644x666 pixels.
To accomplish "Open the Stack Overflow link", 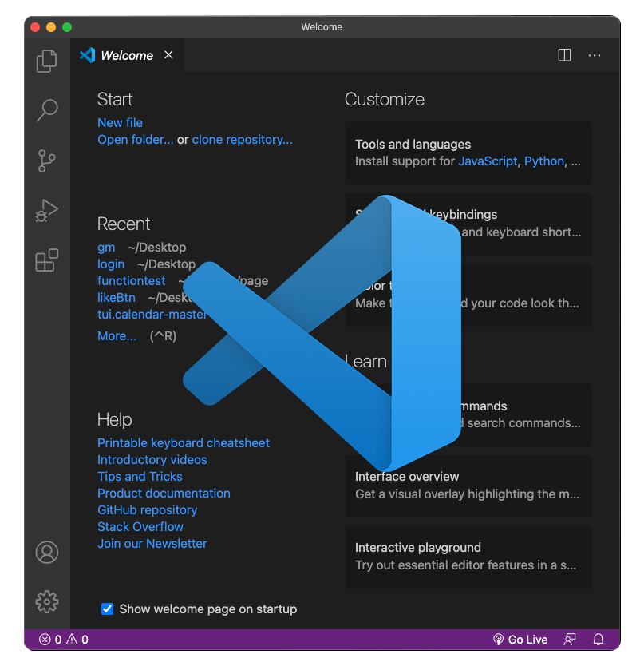I will point(140,527).
